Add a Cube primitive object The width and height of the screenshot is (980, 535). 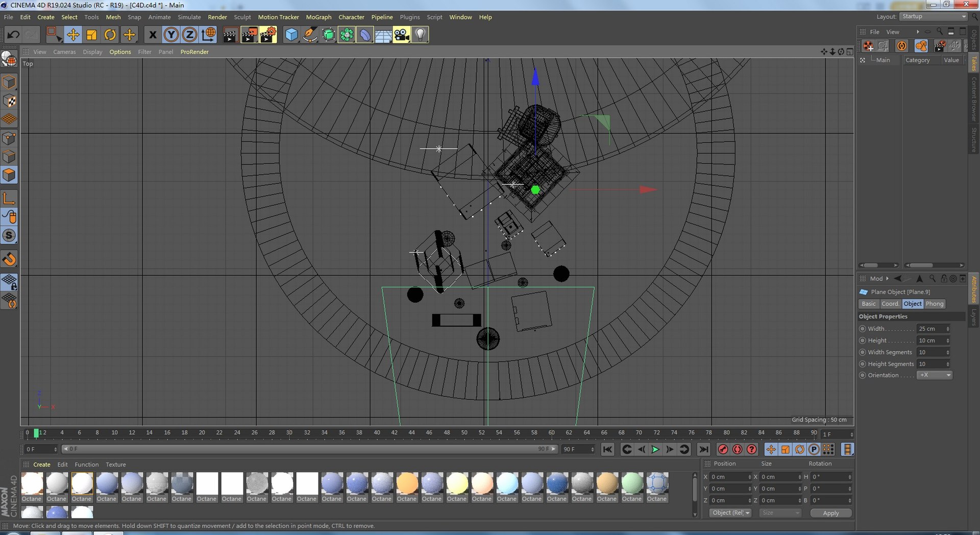coord(291,35)
